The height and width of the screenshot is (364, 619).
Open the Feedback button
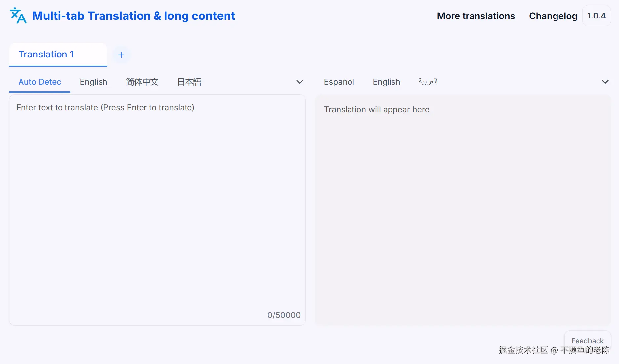(x=587, y=341)
